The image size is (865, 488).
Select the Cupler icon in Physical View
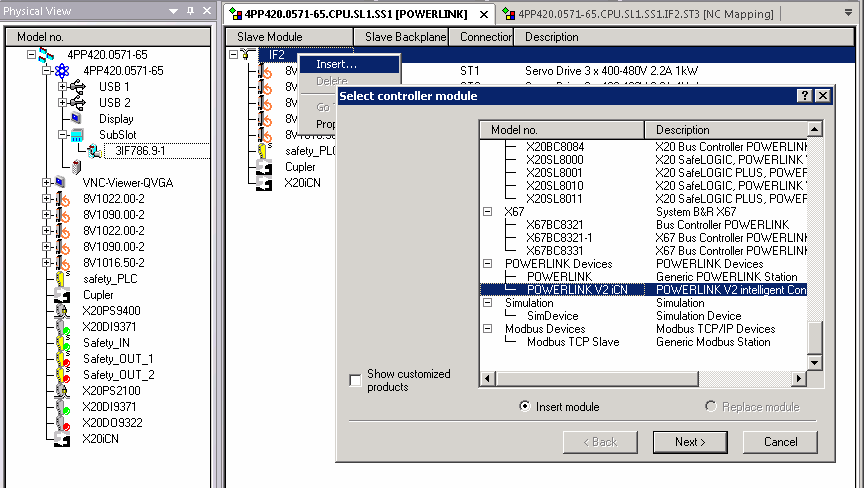(x=62, y=295)
